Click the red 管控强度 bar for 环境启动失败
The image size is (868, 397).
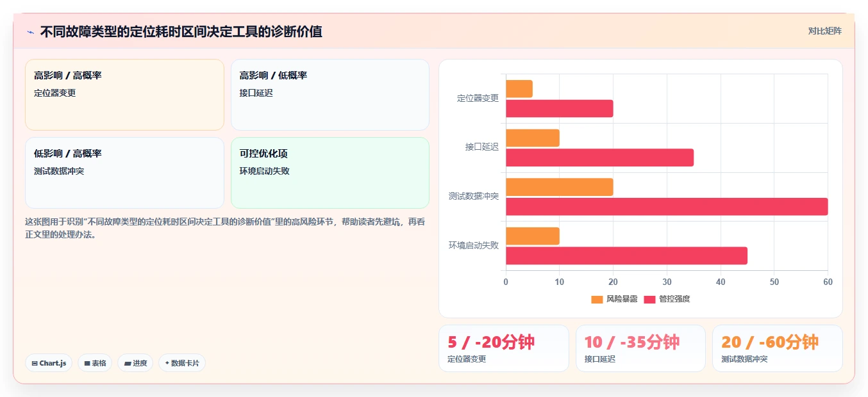(626, 255)
